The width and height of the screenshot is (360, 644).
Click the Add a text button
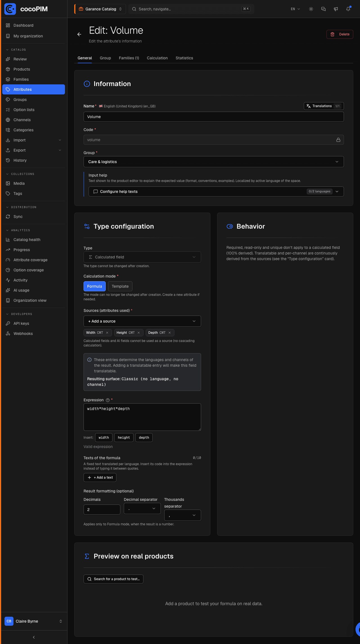100,478
